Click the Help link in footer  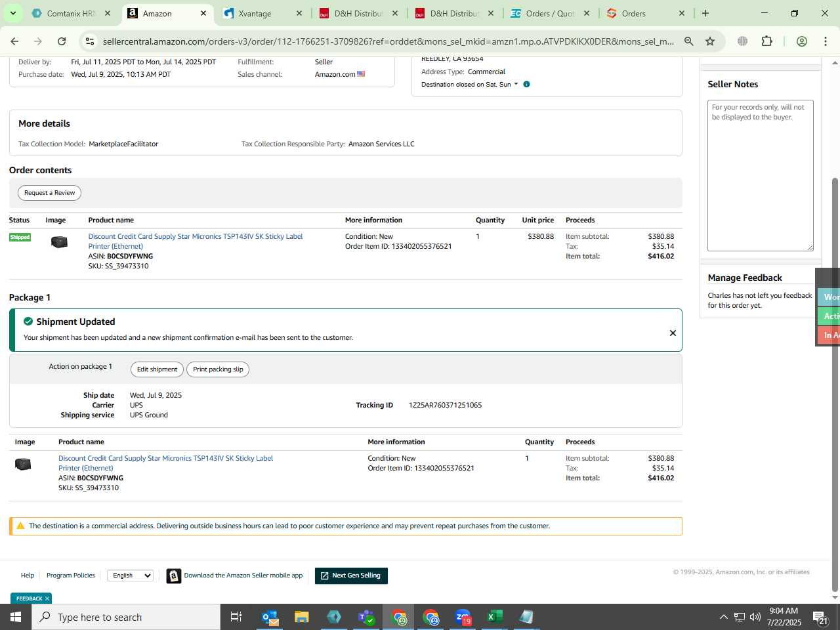[28, 576]
